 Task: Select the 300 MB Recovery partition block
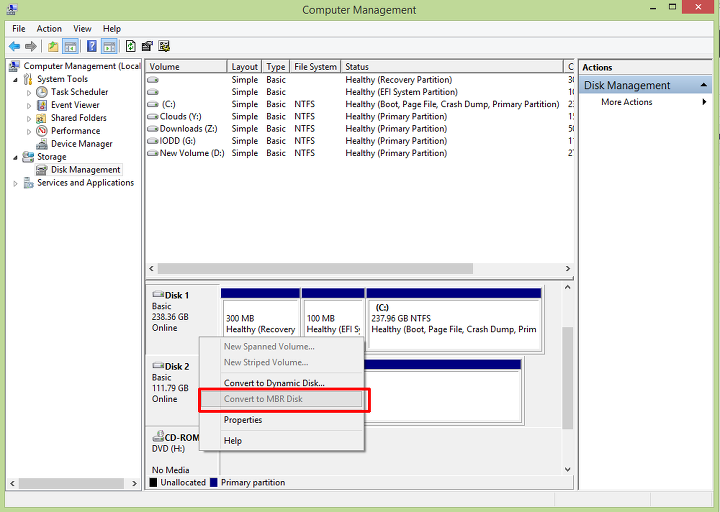261,319
